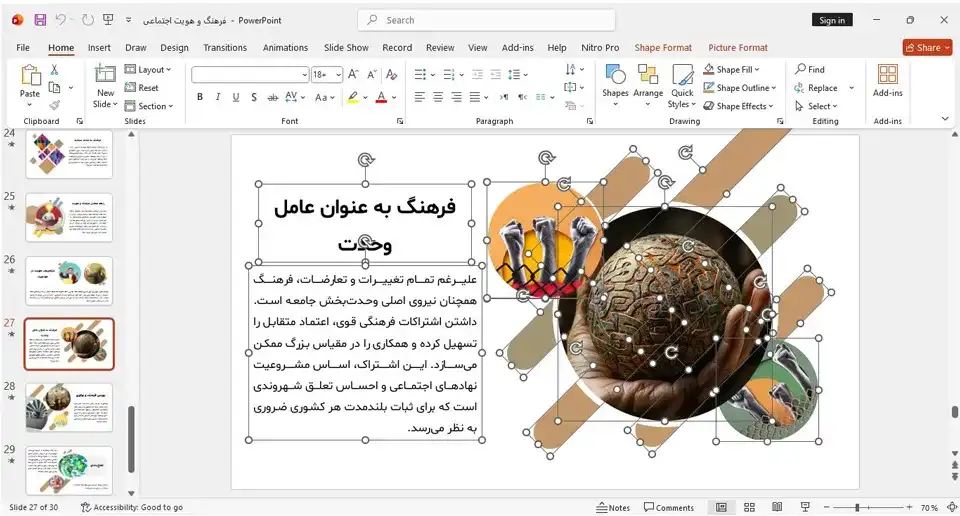Switch to Slide Sorter view

click(x=749, y=507)
